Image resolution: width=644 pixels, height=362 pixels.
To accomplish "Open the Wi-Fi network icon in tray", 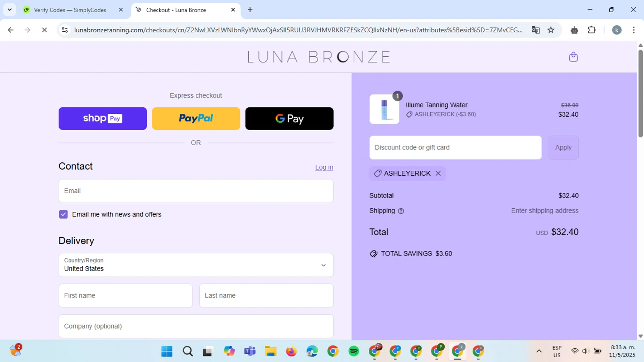I will click(574, 351).
